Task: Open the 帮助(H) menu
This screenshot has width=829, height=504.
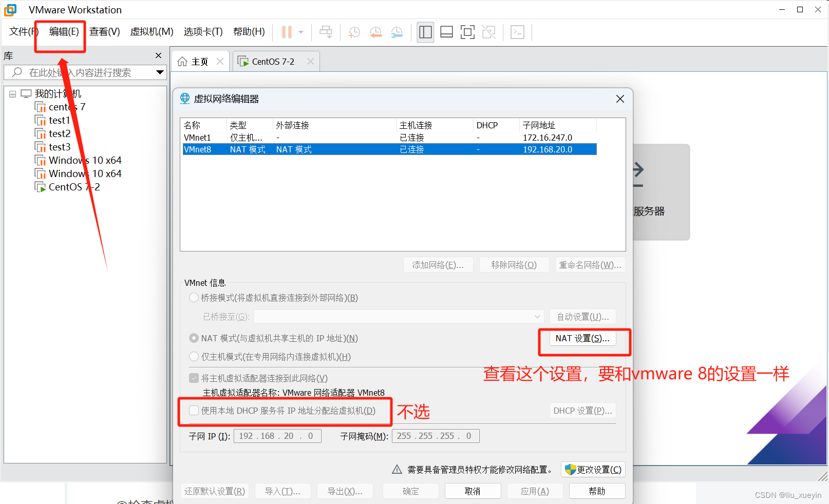Action: click(249, 32)
